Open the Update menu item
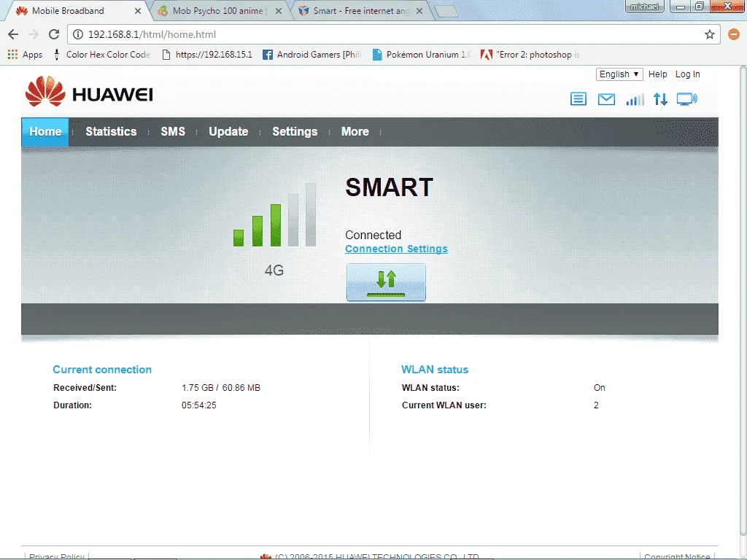This screenshot has width=747, height=560. 228,132
